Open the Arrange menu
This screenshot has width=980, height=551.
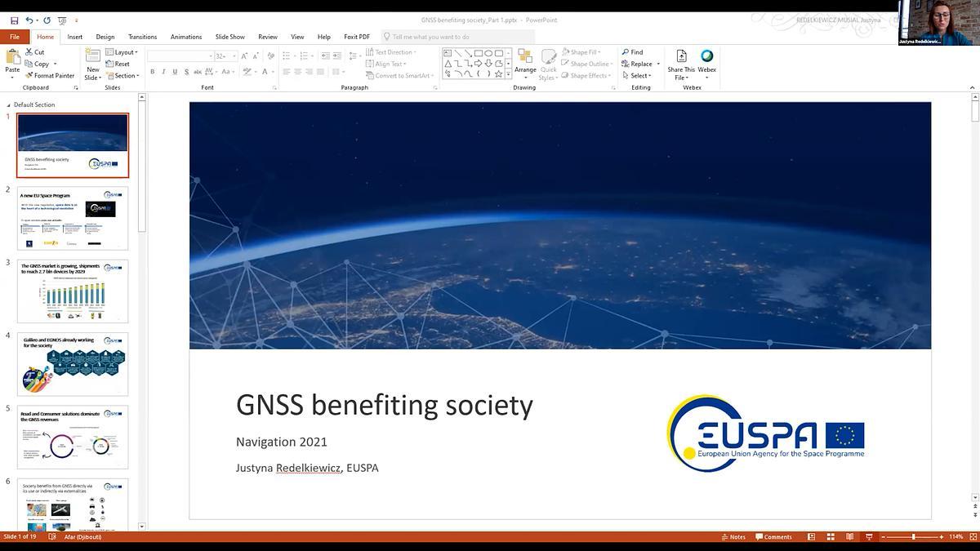525,64
